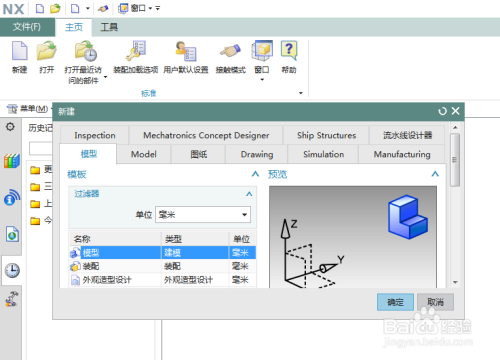Image resolution: width=500 pixels, height=360 pixels.
Task: Select the 模型 template row
Action: [x=163, y=252]
